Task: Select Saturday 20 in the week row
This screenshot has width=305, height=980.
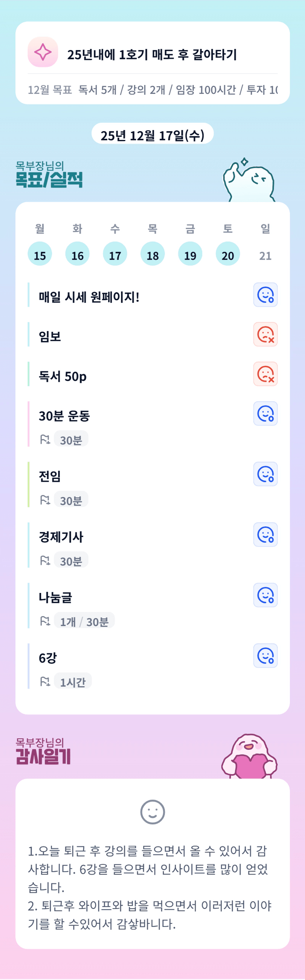Action: click(228, 254)
